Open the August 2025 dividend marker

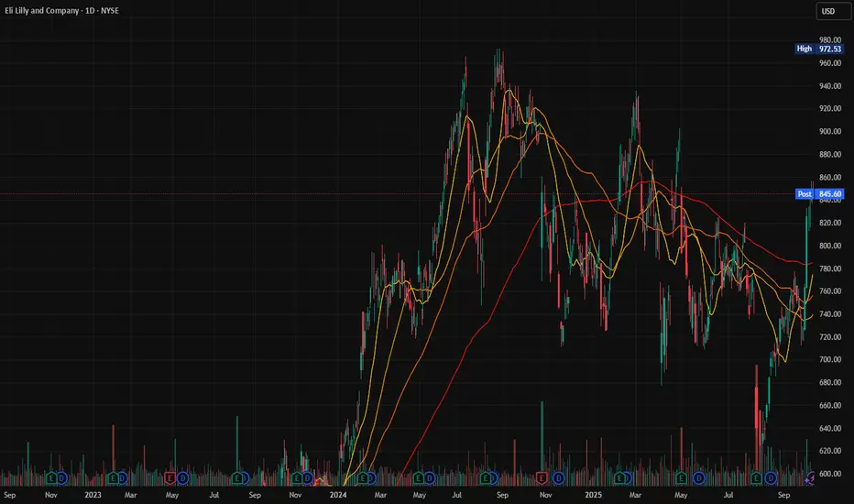pos(771,478)
